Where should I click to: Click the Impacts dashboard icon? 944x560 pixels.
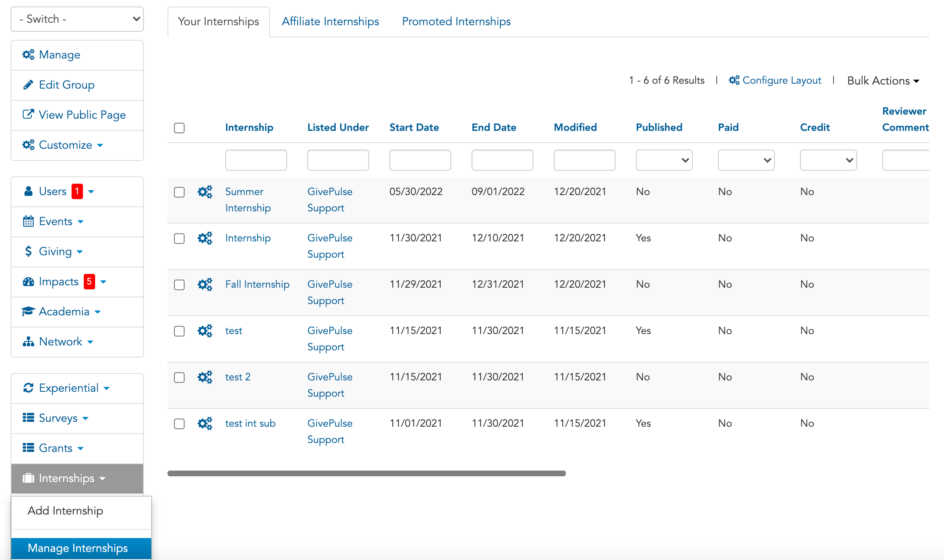(28, 282)
